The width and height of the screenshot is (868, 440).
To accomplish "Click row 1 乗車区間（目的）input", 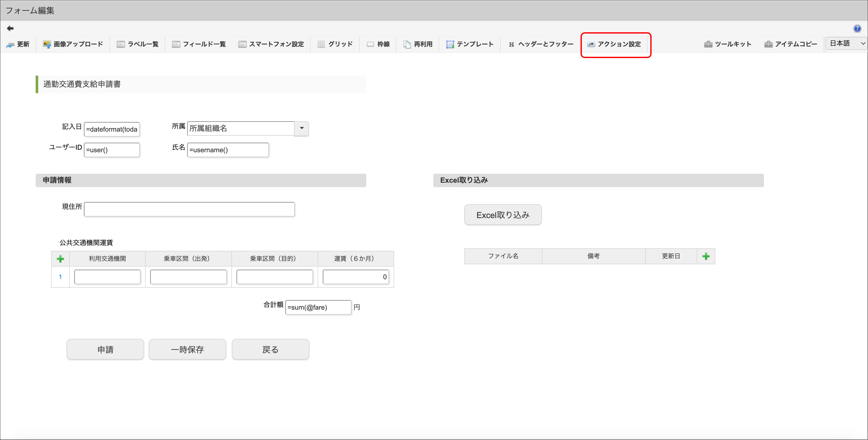I will (274, 277).
